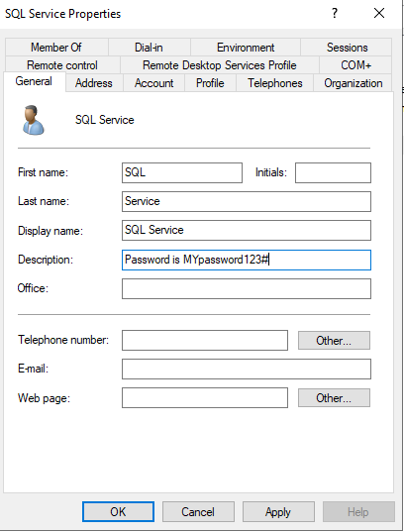
Task: Click the question mark help icon
Action: pyautogui.click(x=335, y=13)
